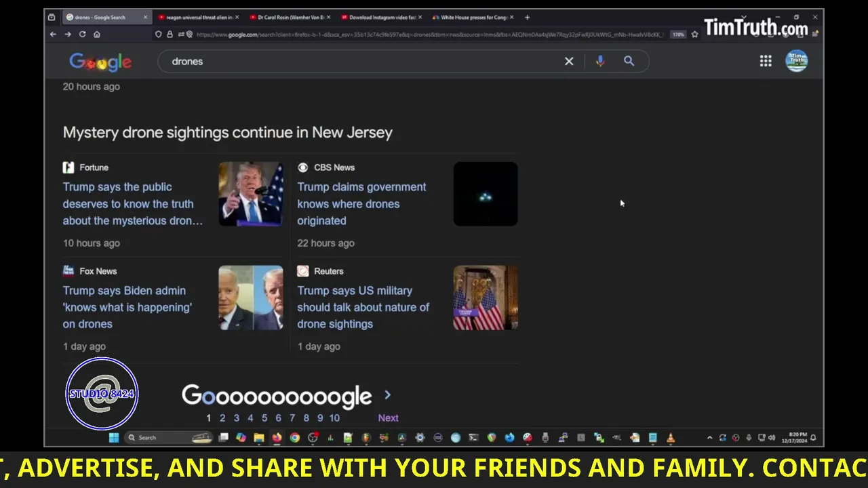This screenshot has height=488, width=868.
Task: Click the 'Reuters' source label
Action: tap(329, 271)
